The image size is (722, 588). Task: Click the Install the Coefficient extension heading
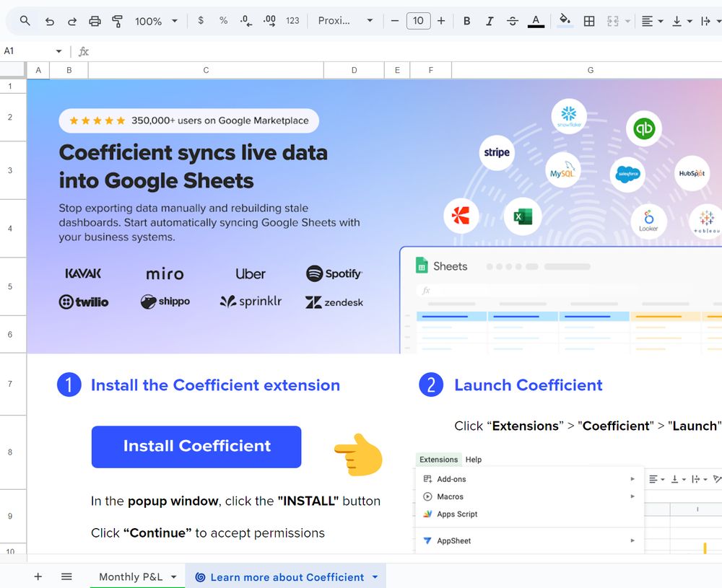[215, 385]
